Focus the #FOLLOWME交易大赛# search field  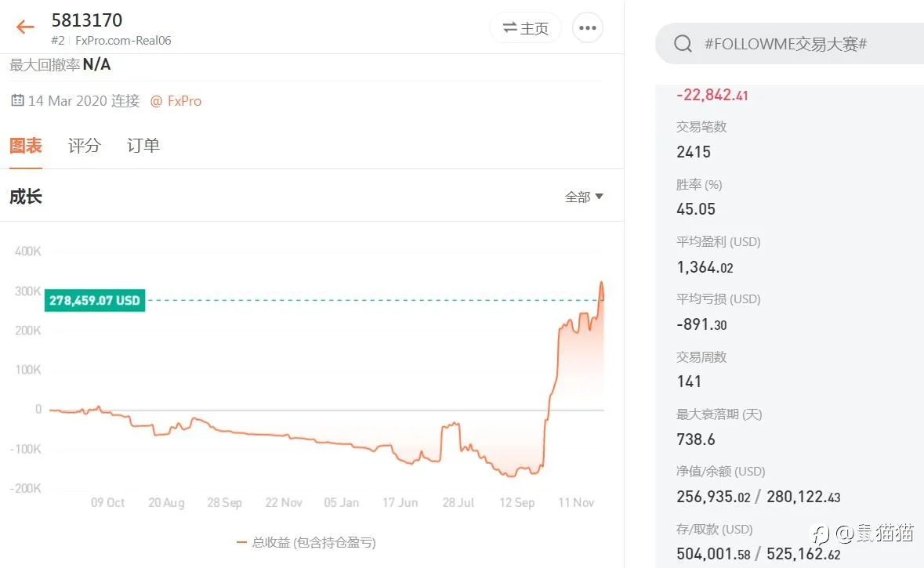pos(790,44)
